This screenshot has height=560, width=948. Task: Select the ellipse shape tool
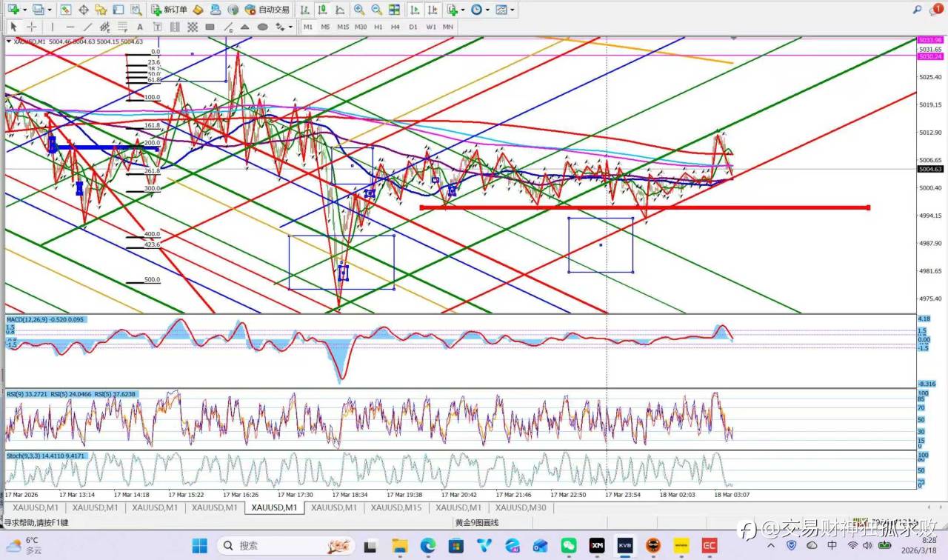coord(262,27)
